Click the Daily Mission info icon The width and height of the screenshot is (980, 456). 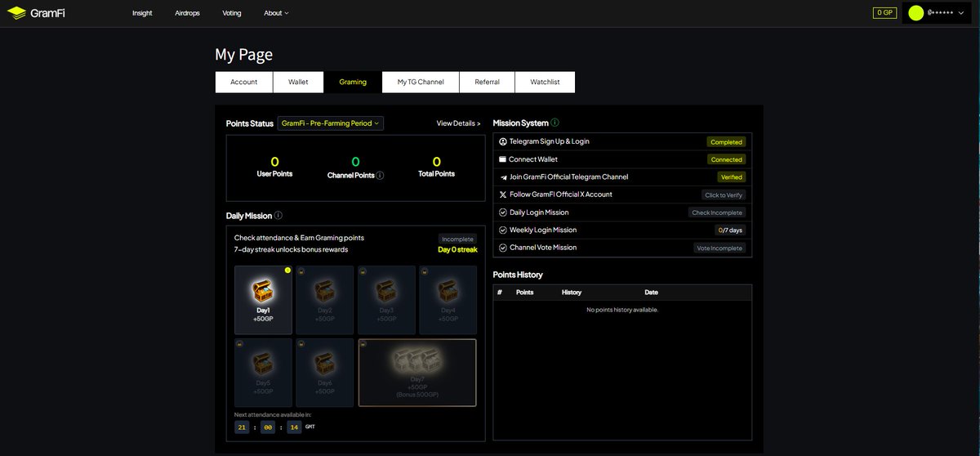278,216
